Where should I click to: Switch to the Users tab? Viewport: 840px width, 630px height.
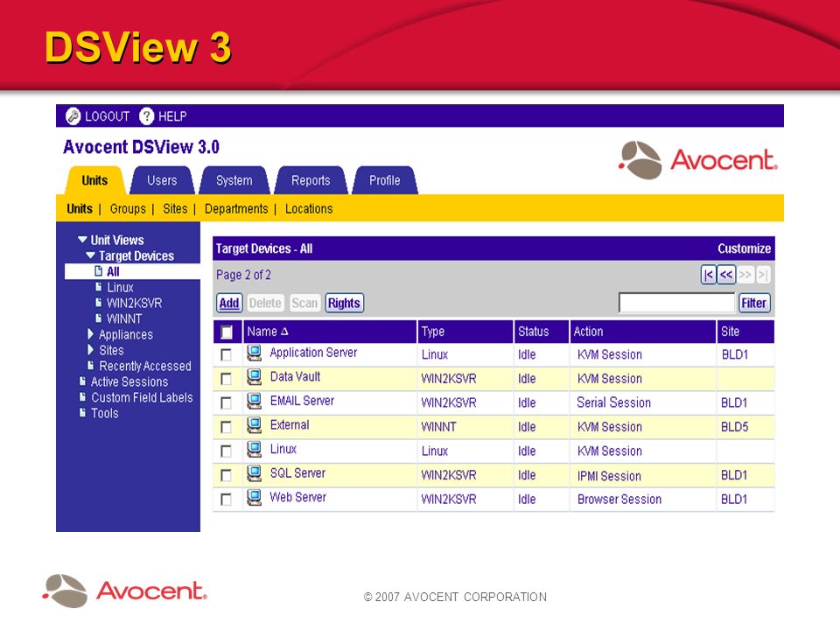coord(163,180)
